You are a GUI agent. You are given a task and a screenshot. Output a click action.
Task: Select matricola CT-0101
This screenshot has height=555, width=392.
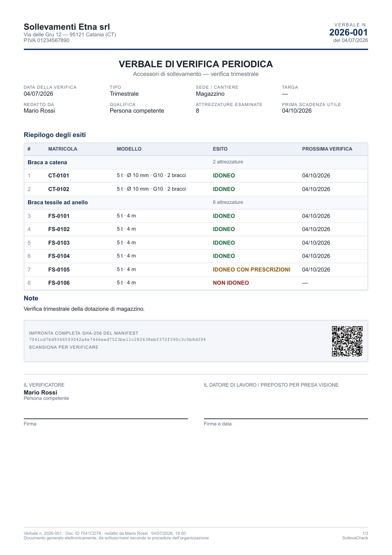(59, 175)
